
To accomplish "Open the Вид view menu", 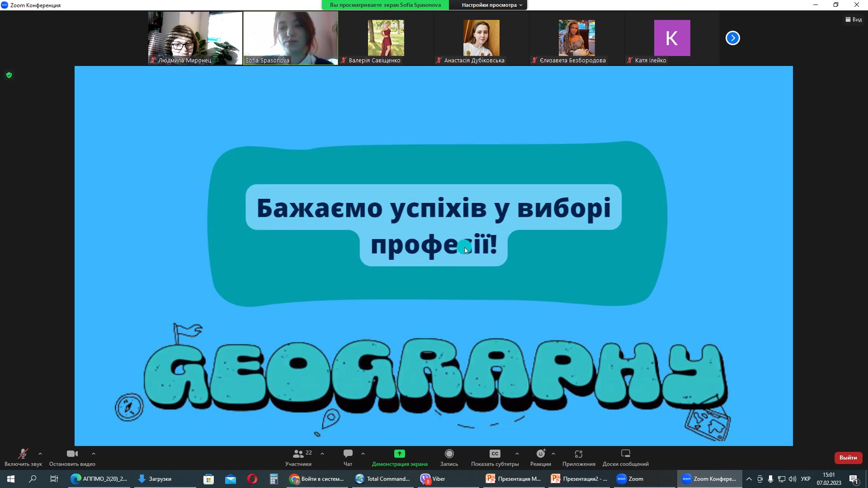I will (854, 19).
